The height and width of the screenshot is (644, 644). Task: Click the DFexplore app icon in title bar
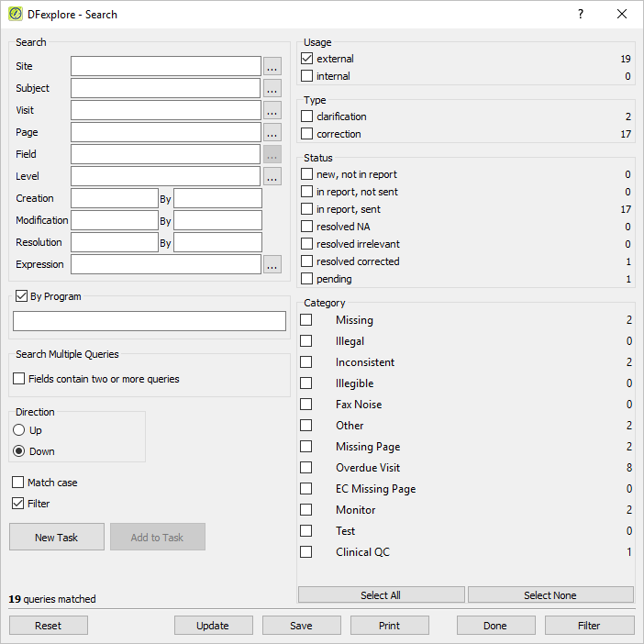pos(16,14)
